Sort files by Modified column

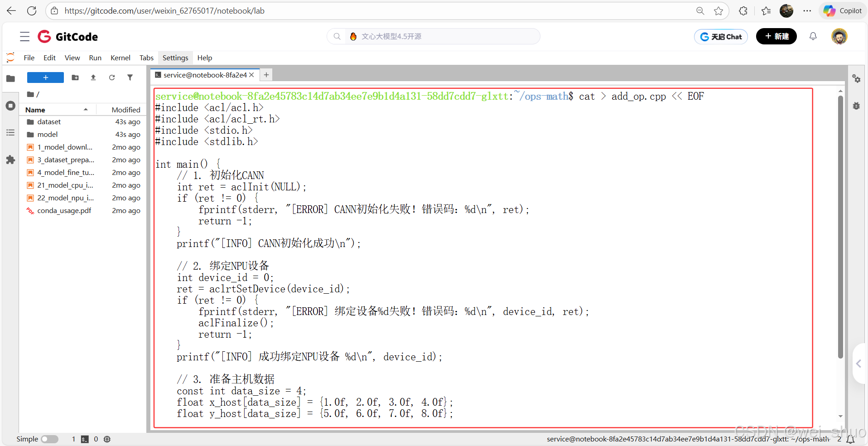click(121, 110)
